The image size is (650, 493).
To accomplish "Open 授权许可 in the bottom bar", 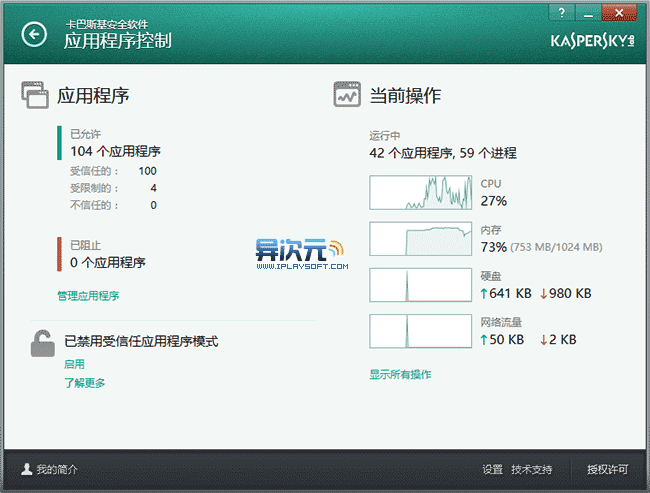I will 607,469.
